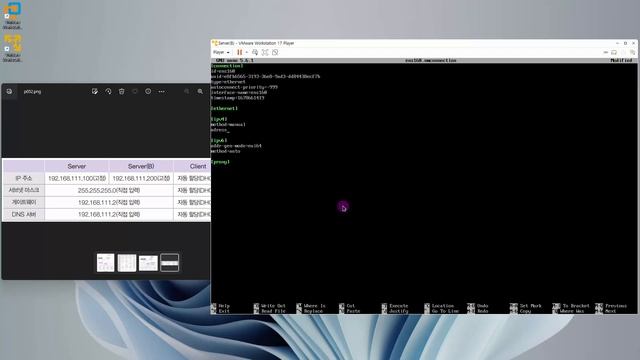
Task: Zoom out the image in Photos
Action: (x=187, y=91)
